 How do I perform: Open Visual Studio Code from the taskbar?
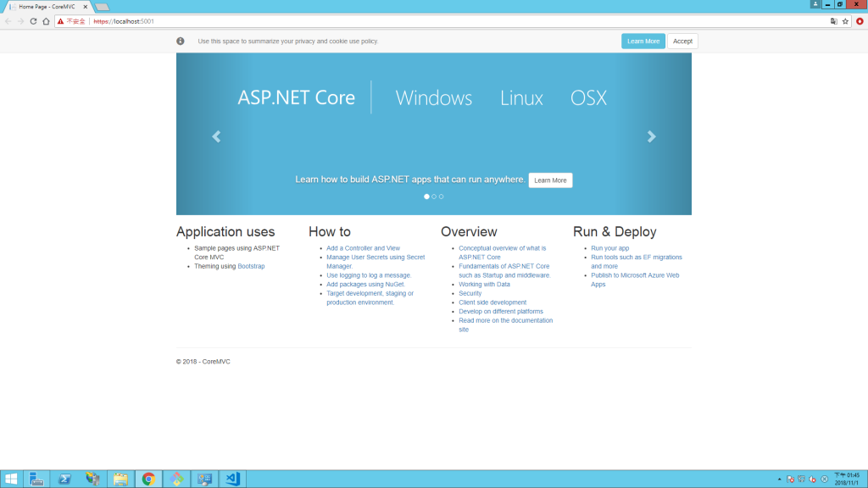pos(232,480)
